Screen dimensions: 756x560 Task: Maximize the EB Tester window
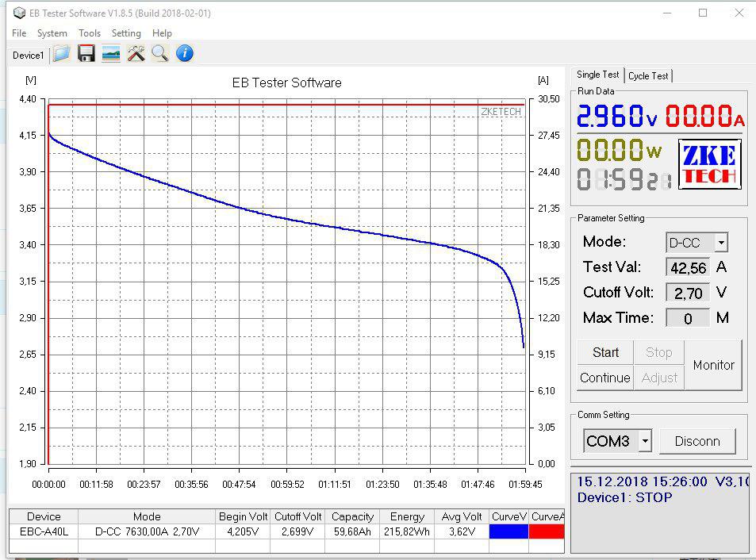pyautogui.click(x=703, y=13)
